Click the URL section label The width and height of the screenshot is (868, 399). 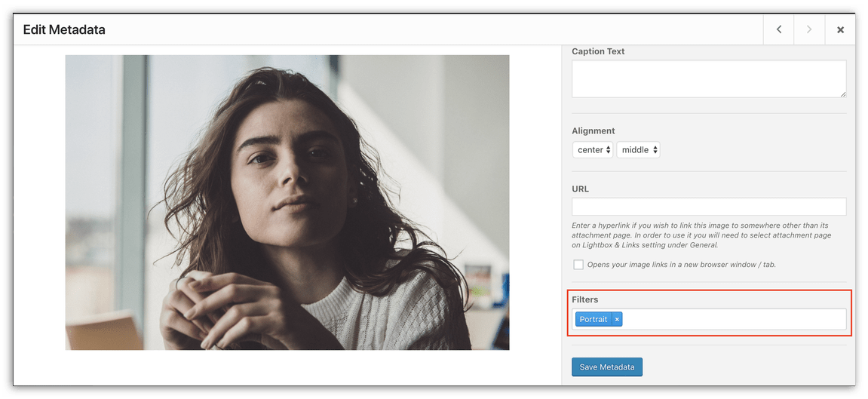pyautogui.click(x=580, y=189)
